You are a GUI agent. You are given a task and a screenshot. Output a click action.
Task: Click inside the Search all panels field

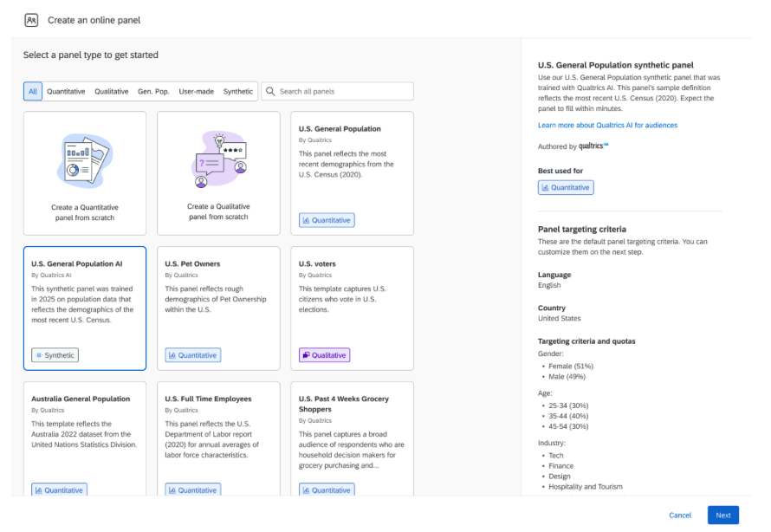[x=338, y=91]
